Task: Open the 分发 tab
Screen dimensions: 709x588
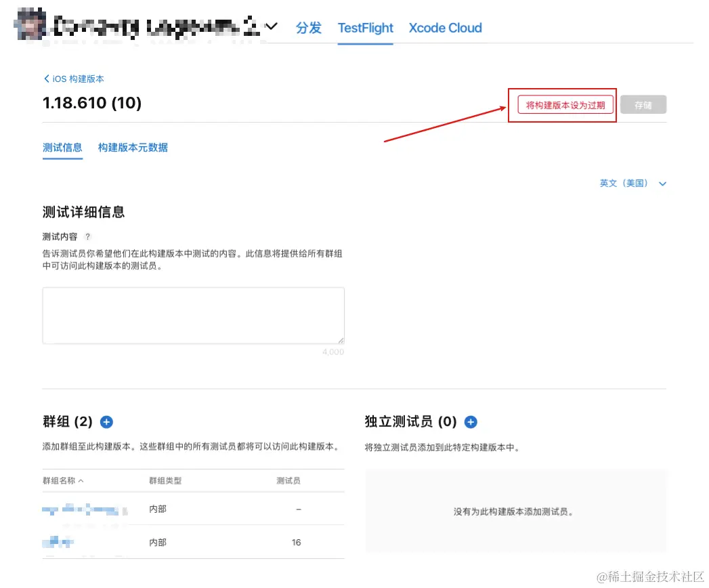Action: point(308,28)
